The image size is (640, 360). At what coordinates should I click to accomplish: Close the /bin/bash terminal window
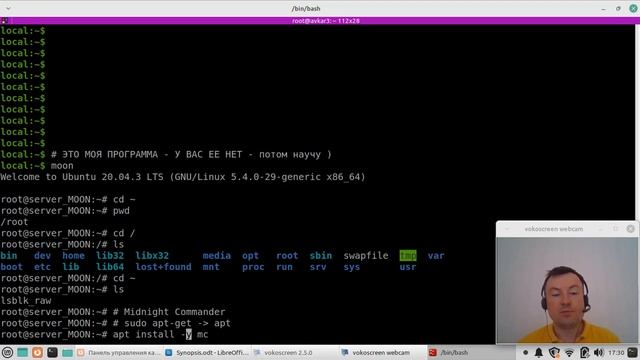pyautogui.click(x=633, y=8)
